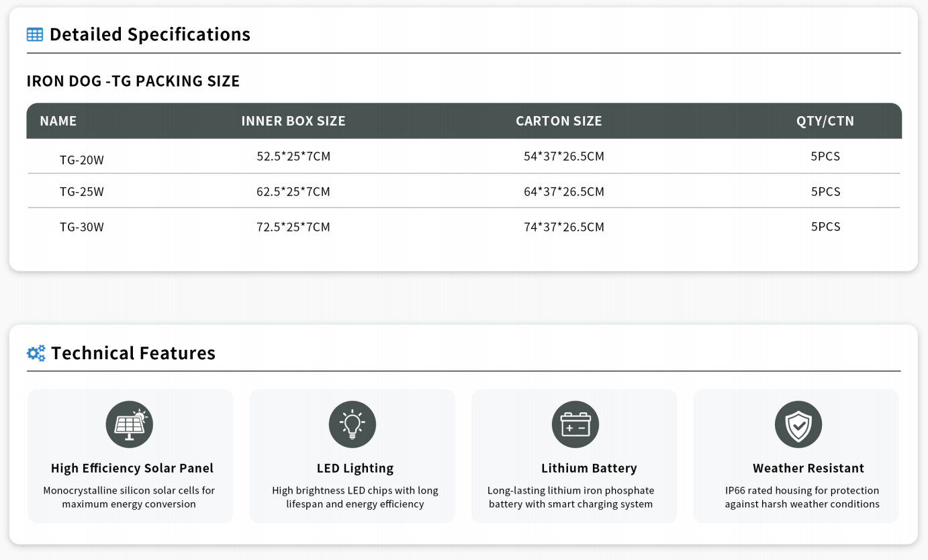The image size is (928, 560).
Task: Click the NAME column header
Action: [58, 121]
